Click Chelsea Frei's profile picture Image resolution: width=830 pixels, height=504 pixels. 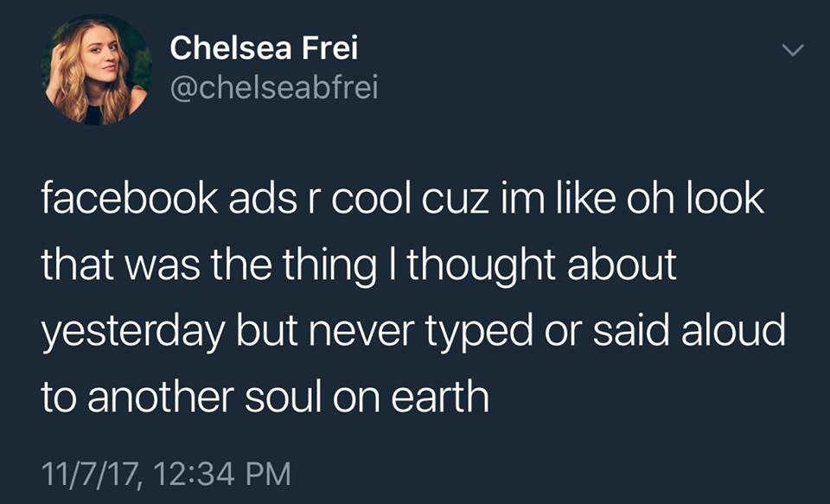[98, 70]
